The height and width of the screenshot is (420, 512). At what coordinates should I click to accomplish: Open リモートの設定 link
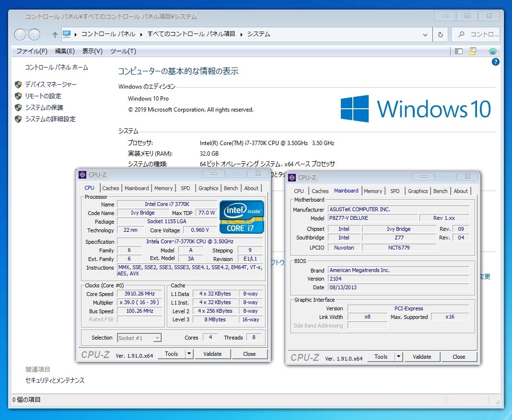pyautogui.click(x=43, y=96)
